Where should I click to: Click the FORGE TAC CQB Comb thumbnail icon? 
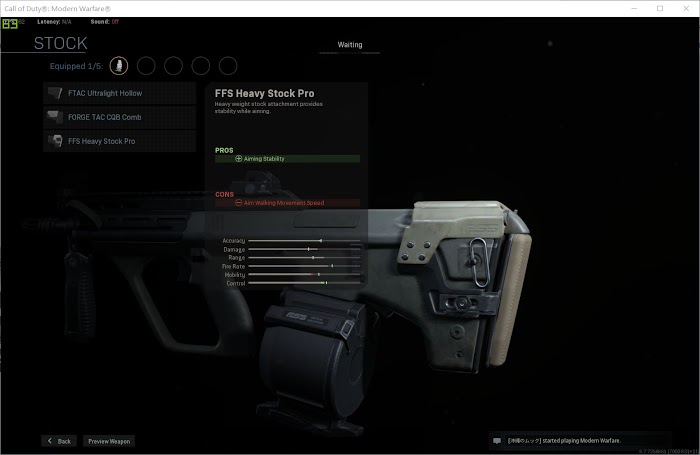[x=55, y=117]
